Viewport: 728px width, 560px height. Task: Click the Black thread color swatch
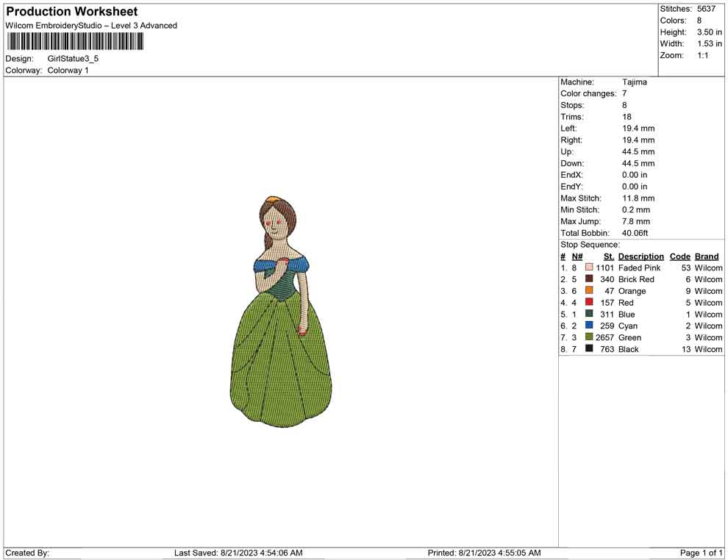589,348
